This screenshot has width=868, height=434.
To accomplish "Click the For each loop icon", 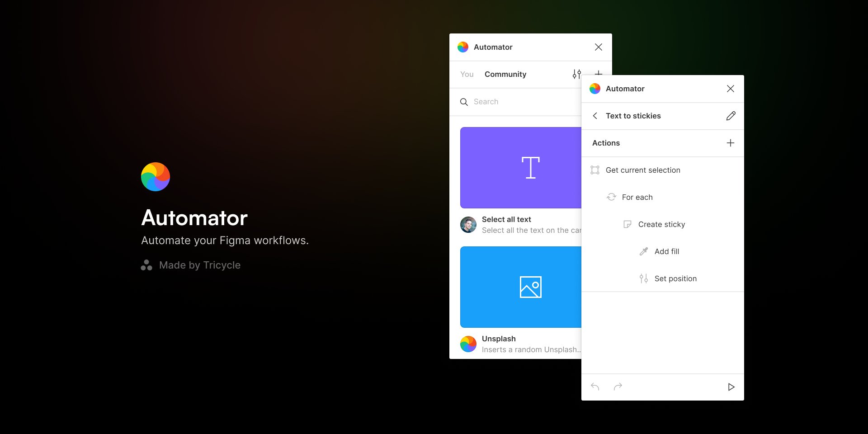I will pos(611,197).
